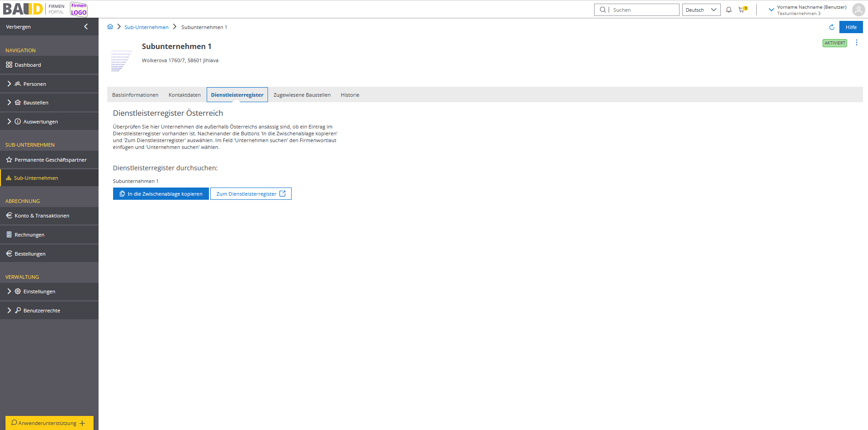The image size is (868, 430).
Task: Open the Zugewiesene Baustellen tab
Action: tap(302, 95)
